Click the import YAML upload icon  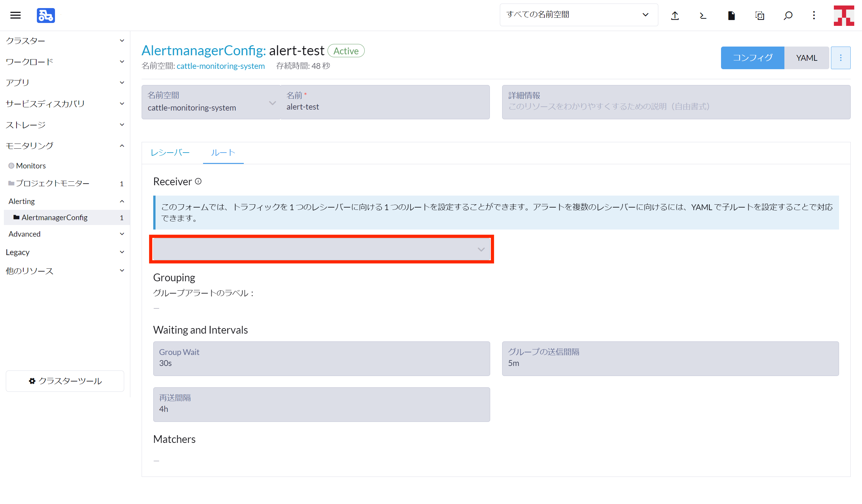[674, 16]
